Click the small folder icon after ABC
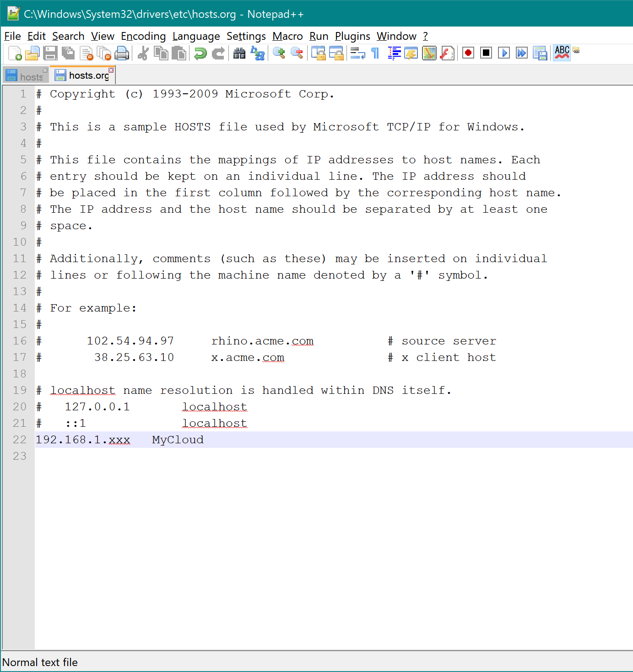 click(576, 50)
